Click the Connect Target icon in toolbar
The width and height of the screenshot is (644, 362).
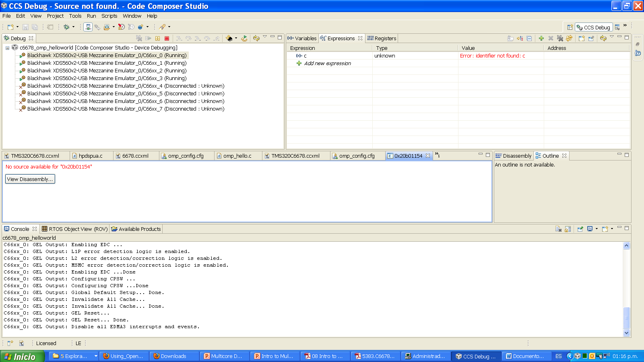[88, 27]
